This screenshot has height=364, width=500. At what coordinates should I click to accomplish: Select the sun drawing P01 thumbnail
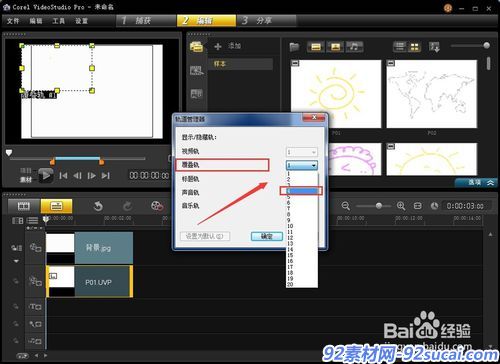[336, 94]
